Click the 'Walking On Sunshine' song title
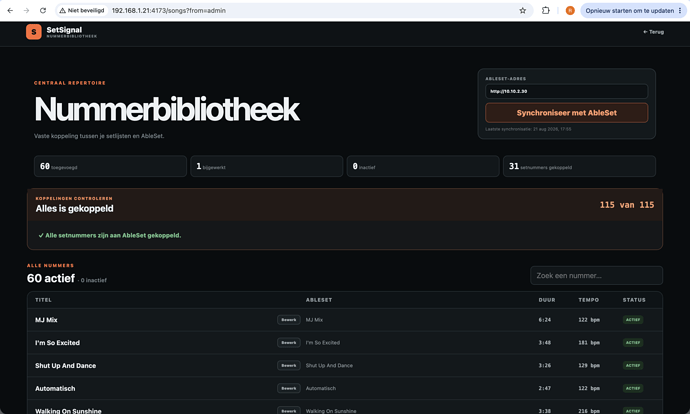 click(x=68, y=411)
